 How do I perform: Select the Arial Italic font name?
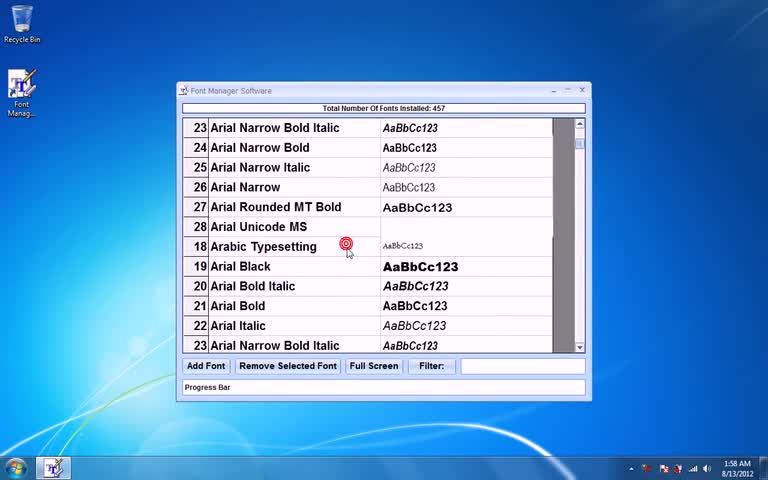click(238, 326)
